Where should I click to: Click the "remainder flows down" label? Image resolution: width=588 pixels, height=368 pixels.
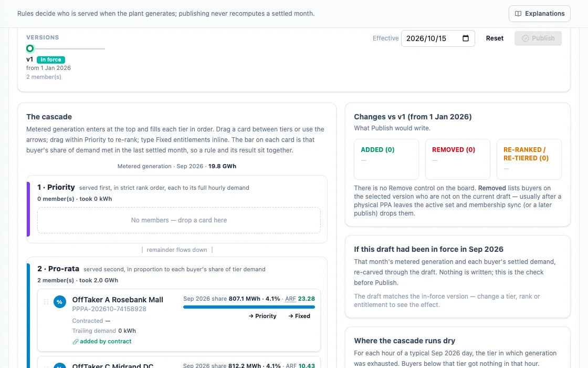(176, 250)
